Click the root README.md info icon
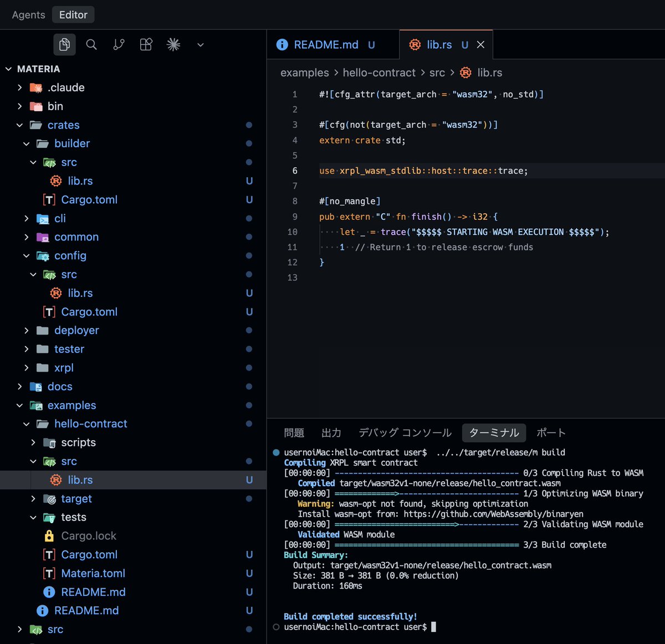The width and height of the screenshot is (665, 644). (x=42, y=611)
